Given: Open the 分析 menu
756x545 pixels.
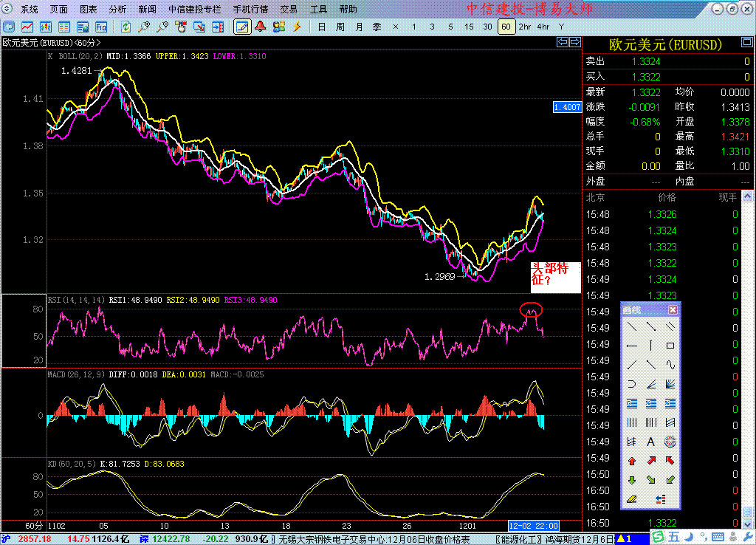Looking at the screenshot, I should [117, 10].
